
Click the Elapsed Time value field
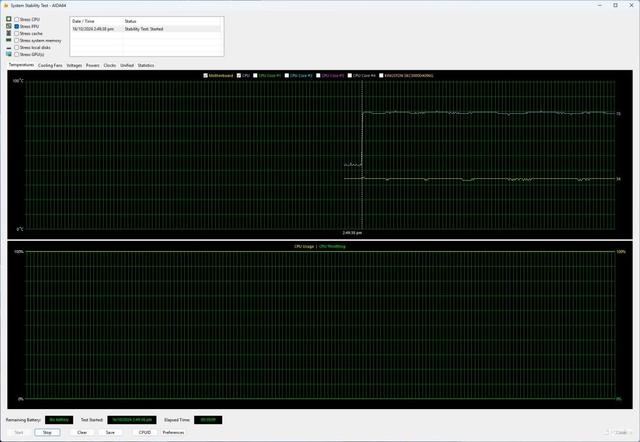tap(208, 420)
